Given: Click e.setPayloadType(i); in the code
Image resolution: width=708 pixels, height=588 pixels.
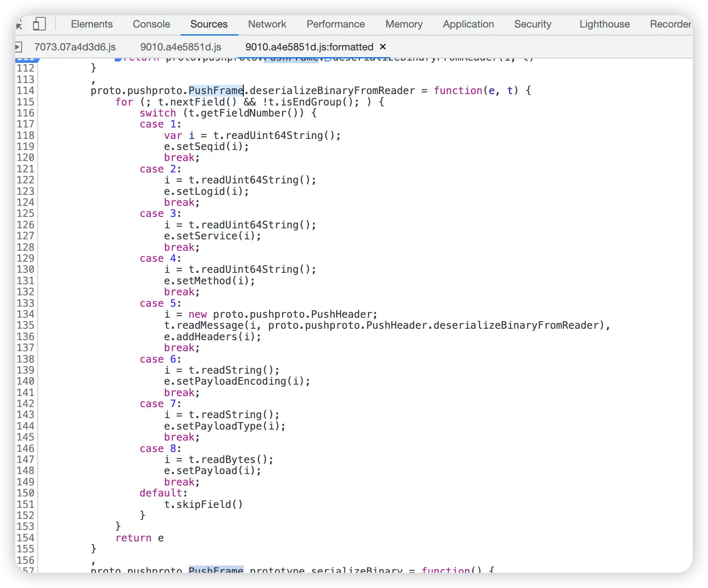Looking at the screenshot, I should pos(225,426).
